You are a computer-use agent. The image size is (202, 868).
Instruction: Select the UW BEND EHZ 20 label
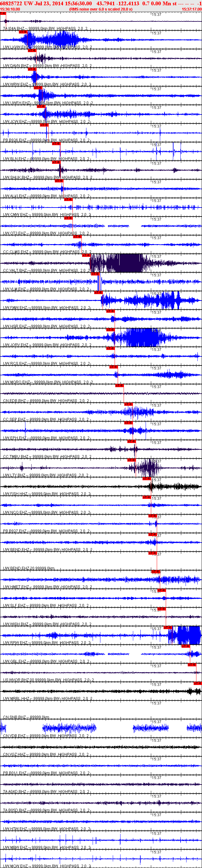click(29, 568)
